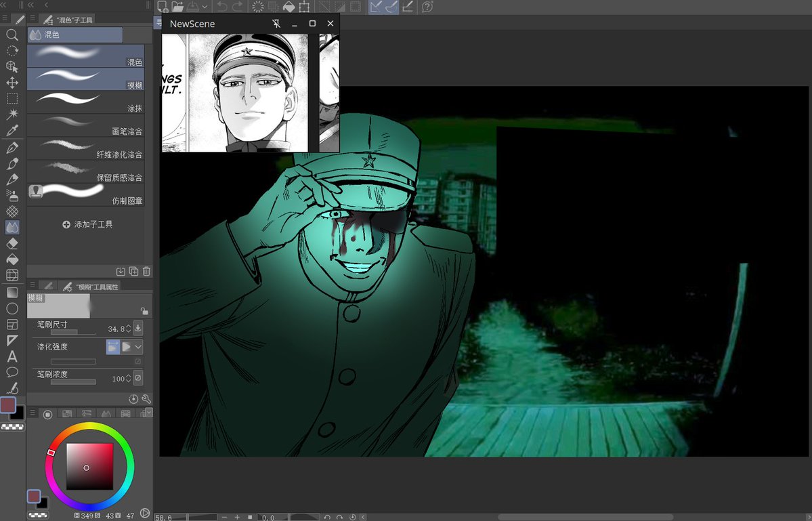Select the Eyedropper tool

pyautogui.click(x=12, y=131)
